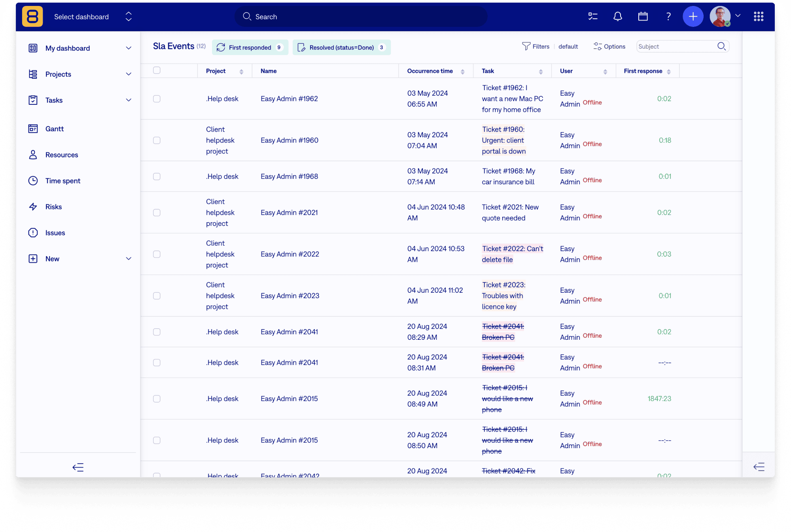791x532 pixels.
Task: Check the row for Easy Admin #2021
Action: click(x=157, y=213)
